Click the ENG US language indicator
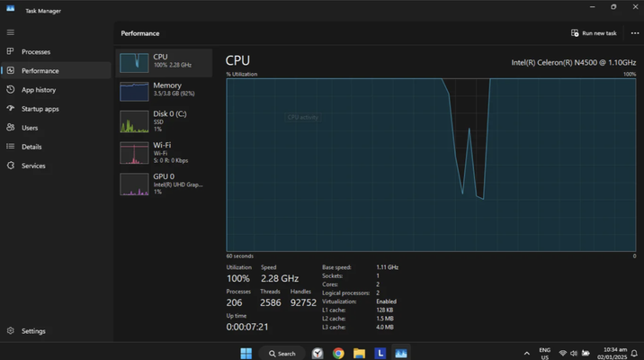The image size is (644, 360). (x=544, y=354)
